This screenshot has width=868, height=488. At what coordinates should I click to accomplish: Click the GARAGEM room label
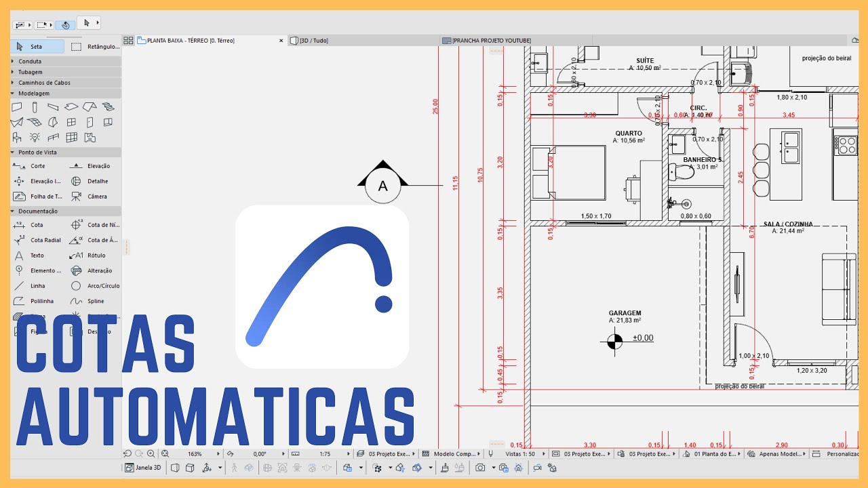(625, 313)
